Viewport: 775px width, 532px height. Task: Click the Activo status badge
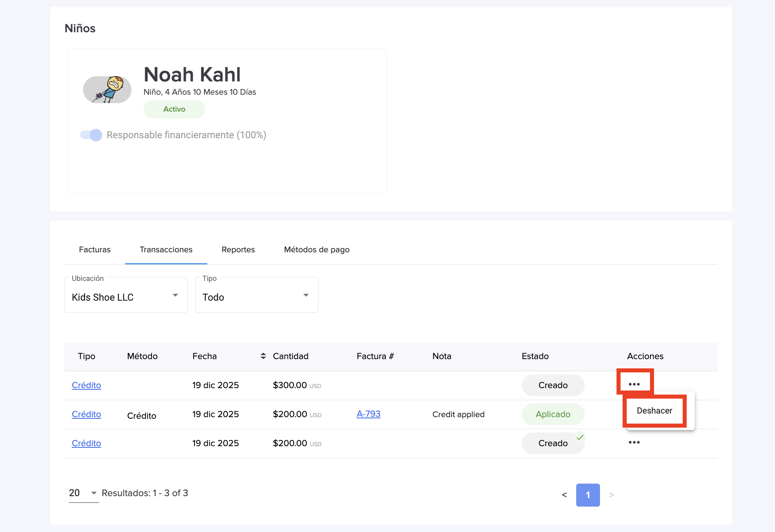[174, 109]
